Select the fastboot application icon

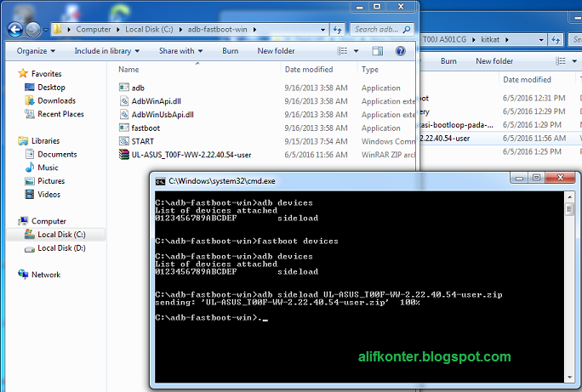click(x=124, y=128)
